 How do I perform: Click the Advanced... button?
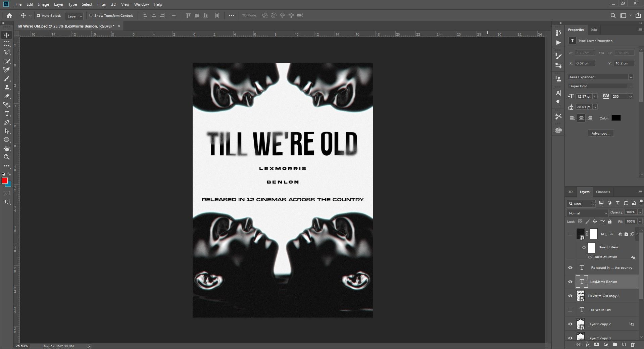click(601, 134)
